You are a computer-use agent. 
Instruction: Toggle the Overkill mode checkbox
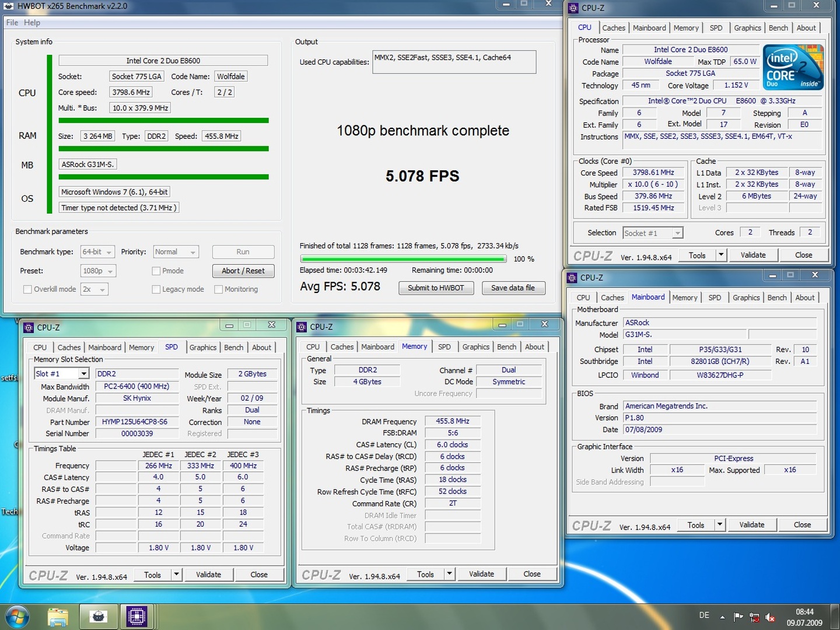pos(27,289)
